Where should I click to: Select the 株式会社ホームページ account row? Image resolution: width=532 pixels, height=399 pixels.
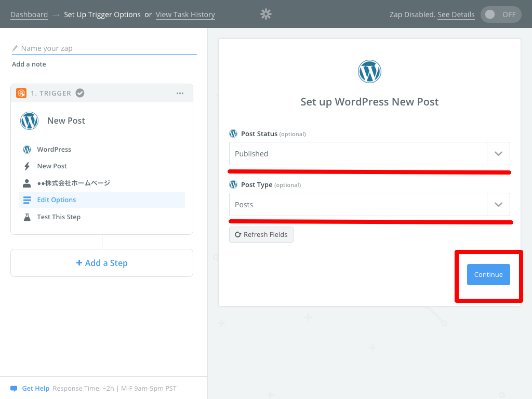(x=102, y=183)
